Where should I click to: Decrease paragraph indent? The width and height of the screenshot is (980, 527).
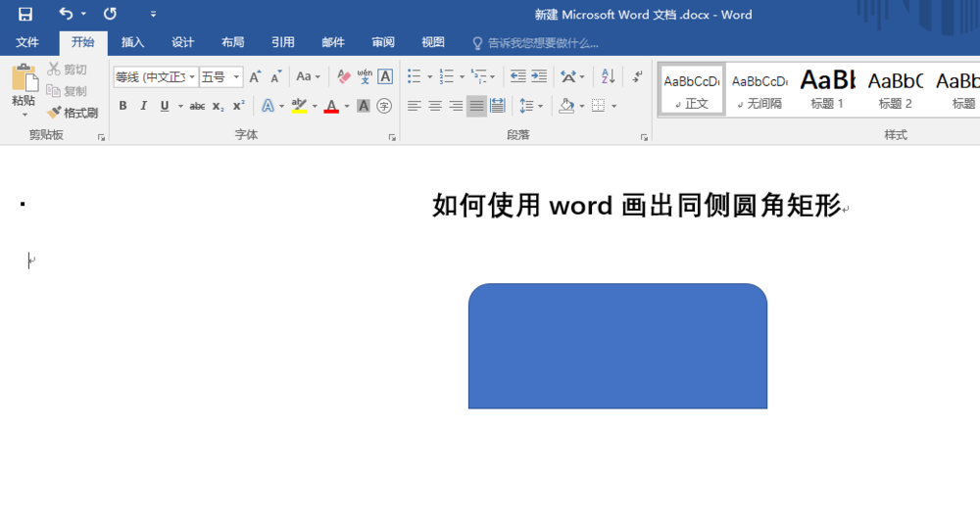pos(518,76)
